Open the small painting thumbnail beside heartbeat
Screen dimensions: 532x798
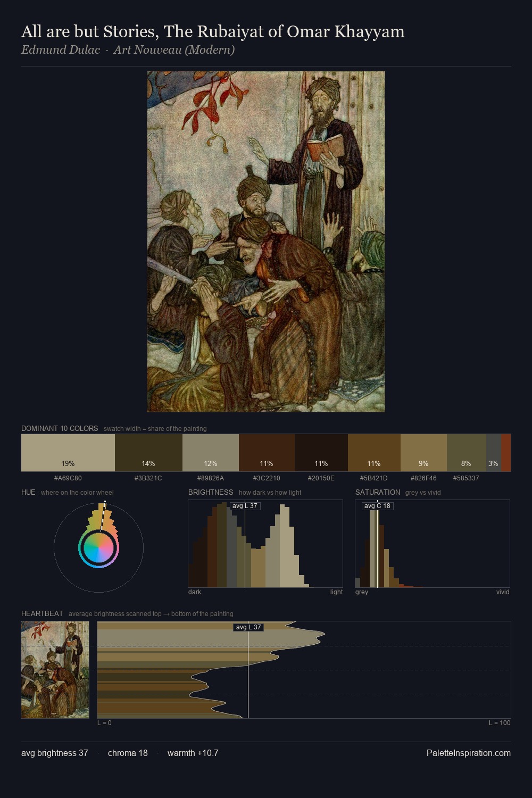(55, 670)
